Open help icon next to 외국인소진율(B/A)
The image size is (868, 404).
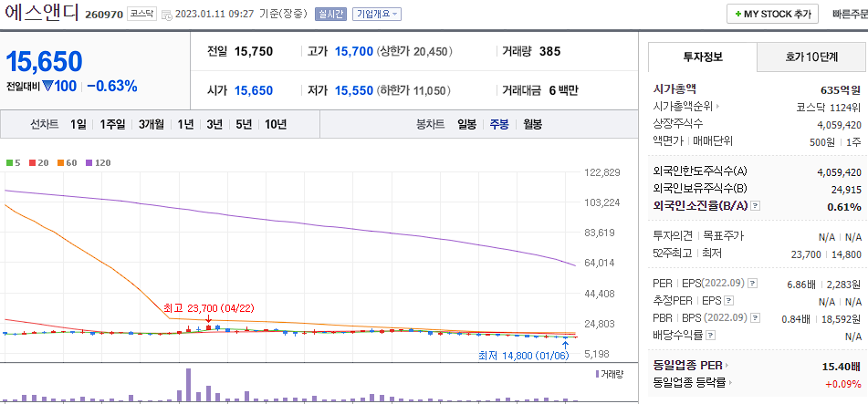756,206
